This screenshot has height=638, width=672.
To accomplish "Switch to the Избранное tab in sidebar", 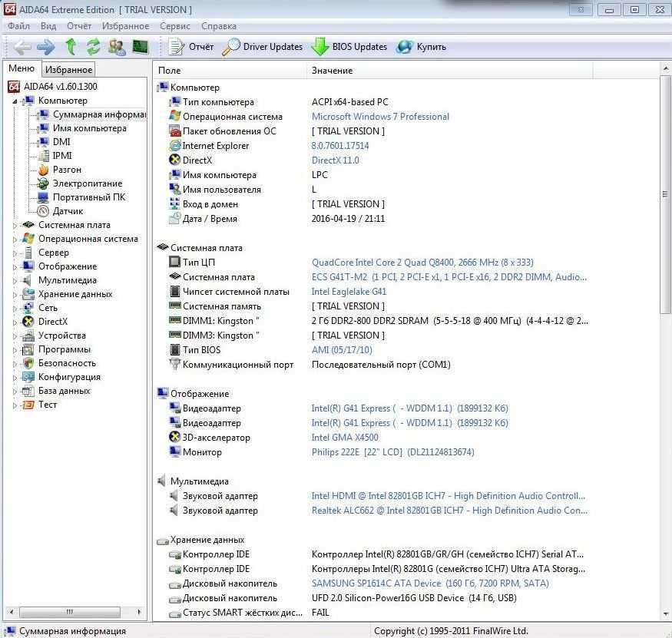I will tap(68, 69).
